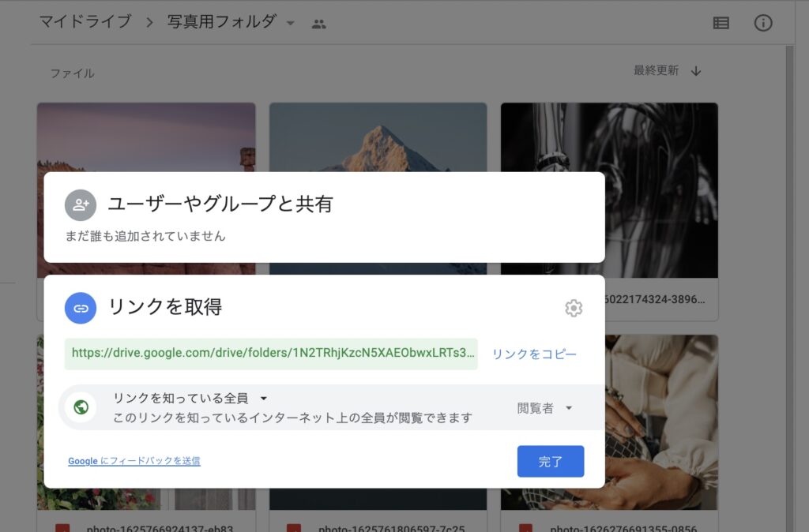Click the add person share icon
This screenshot has width=809, height=532.
81,205
